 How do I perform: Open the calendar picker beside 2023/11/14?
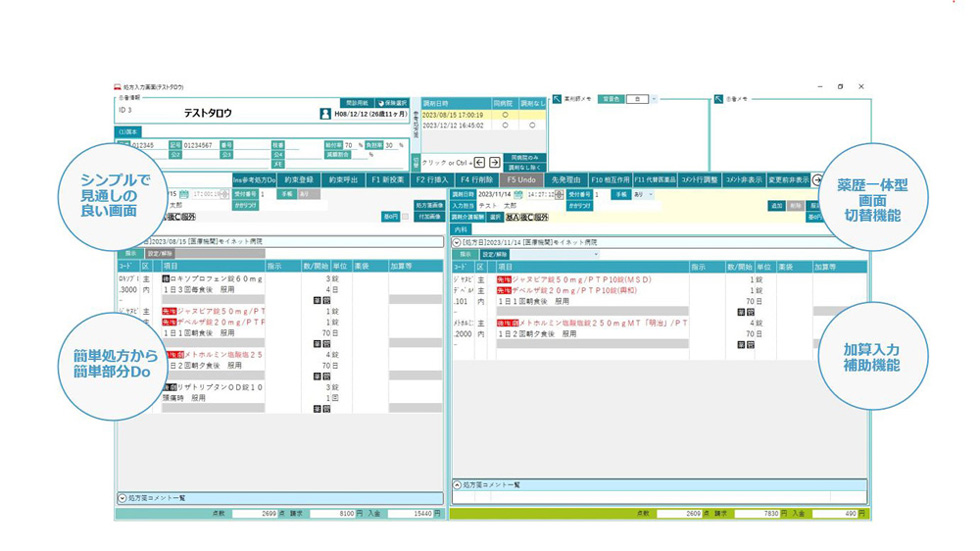(516, 194)
